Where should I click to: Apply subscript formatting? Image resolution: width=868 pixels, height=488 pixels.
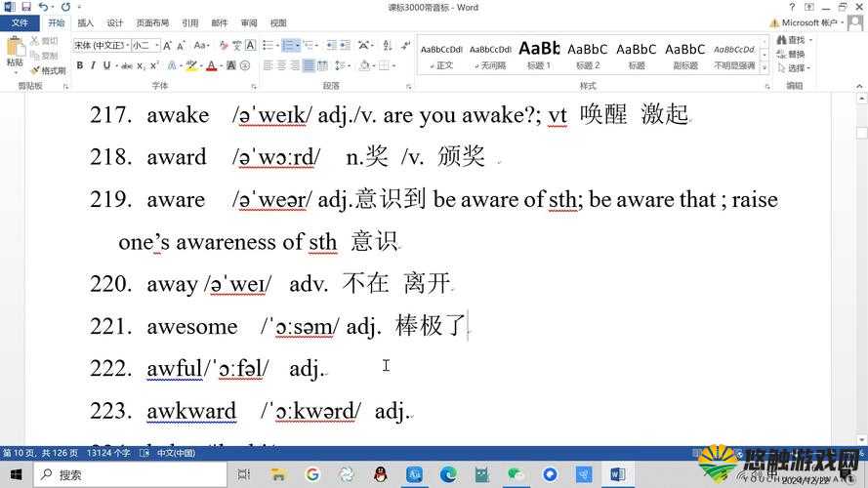tap(142, 65)
